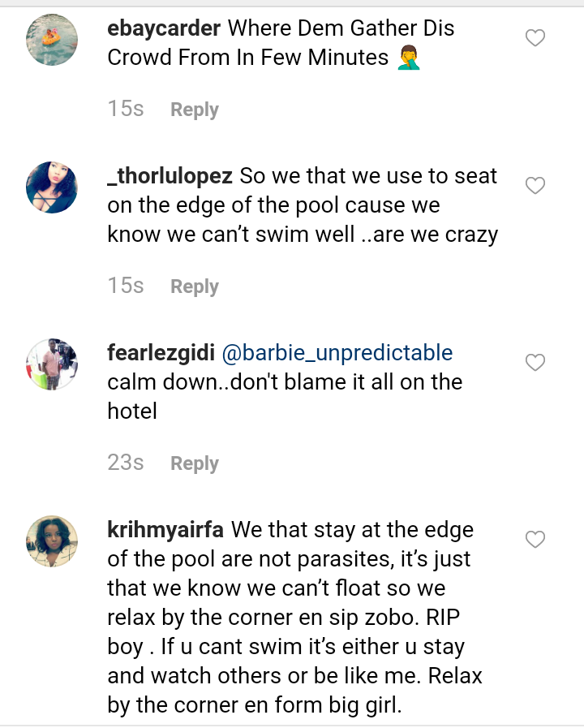Viewport: 584px width, 728px height.
Task: Like _thorlulopez's comment with the heart
Action: 535,186
